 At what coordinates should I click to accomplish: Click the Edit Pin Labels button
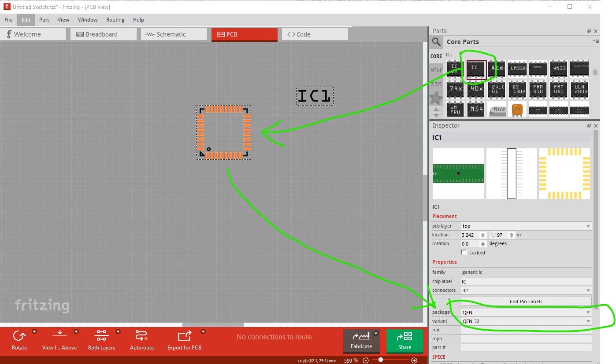(526, 301)
